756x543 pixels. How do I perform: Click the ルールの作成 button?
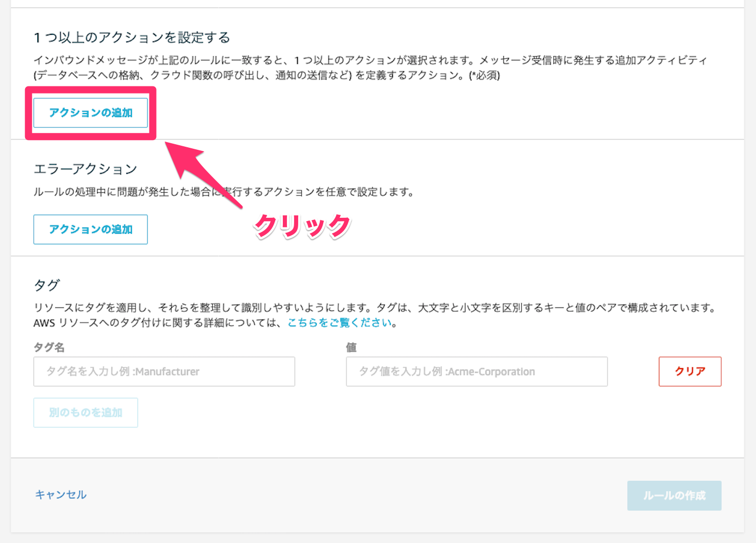pyautogui.click(x=674, y=495)
